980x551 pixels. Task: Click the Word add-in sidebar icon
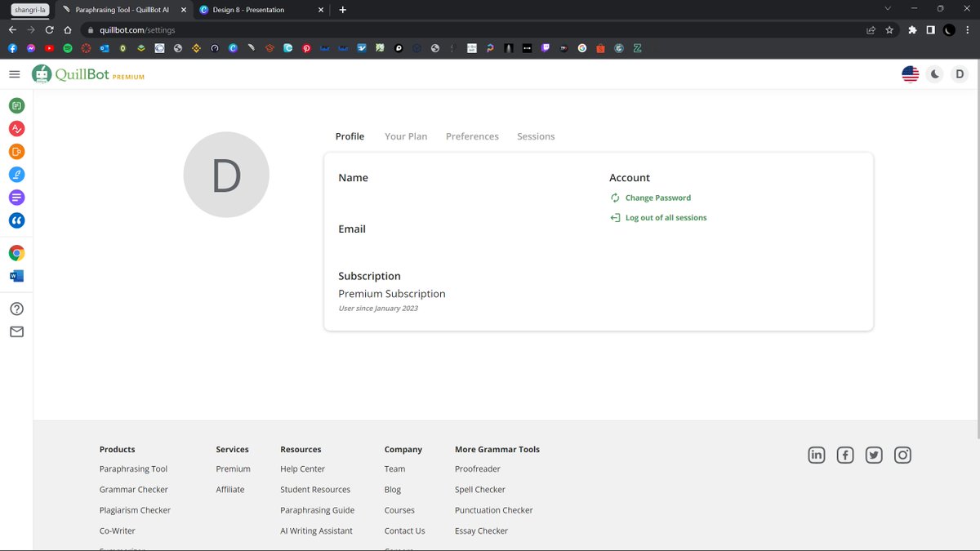pyautogui.click(x=16, y=276)
